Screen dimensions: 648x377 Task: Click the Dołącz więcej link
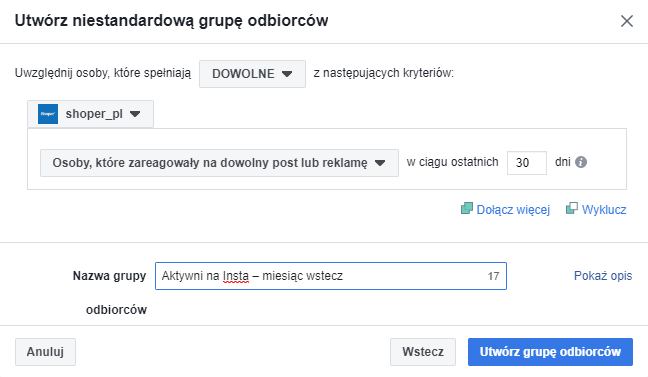coord(513,210)
